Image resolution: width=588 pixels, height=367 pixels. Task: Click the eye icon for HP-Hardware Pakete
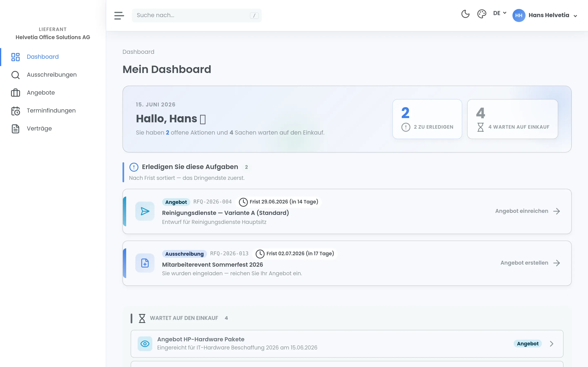(145, 344)
